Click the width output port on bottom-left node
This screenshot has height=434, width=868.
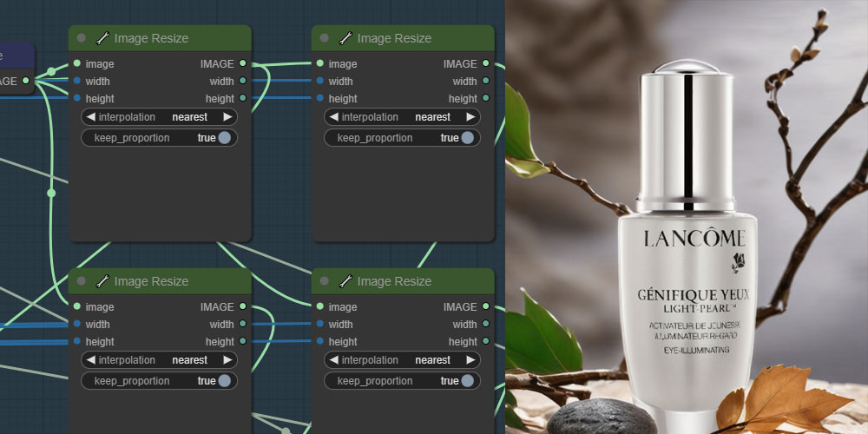click(x=242, y=324)
